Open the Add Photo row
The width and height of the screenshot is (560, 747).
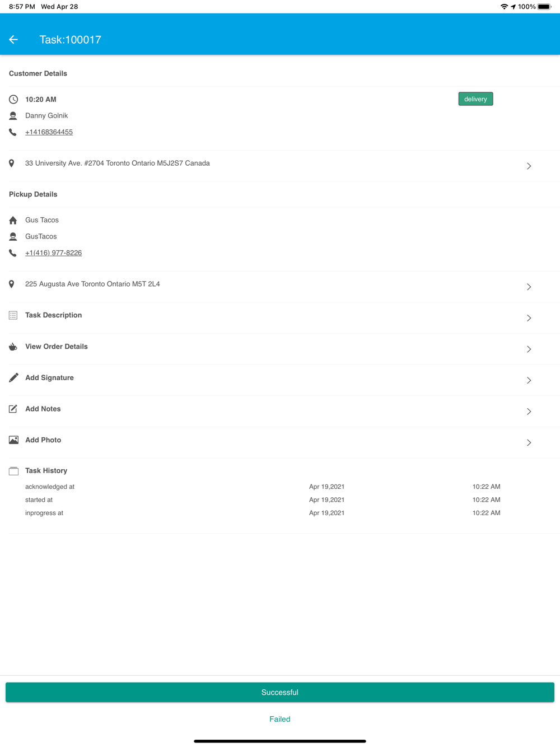280,442
